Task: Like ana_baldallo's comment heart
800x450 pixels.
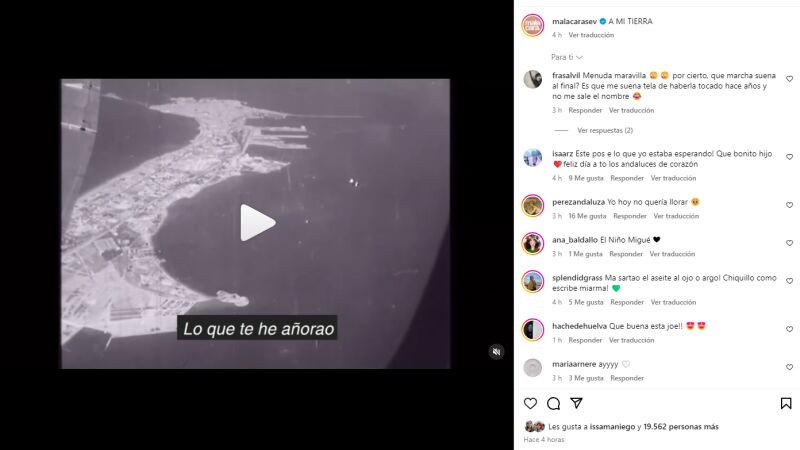Action: pyautogui.click(x=789, y=243)
